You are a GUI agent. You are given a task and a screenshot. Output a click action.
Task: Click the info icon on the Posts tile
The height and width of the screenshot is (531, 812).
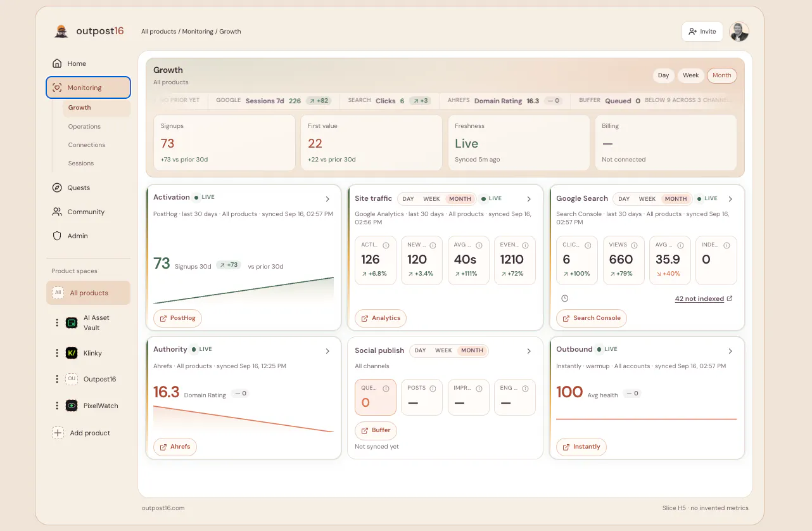[433, 388]
